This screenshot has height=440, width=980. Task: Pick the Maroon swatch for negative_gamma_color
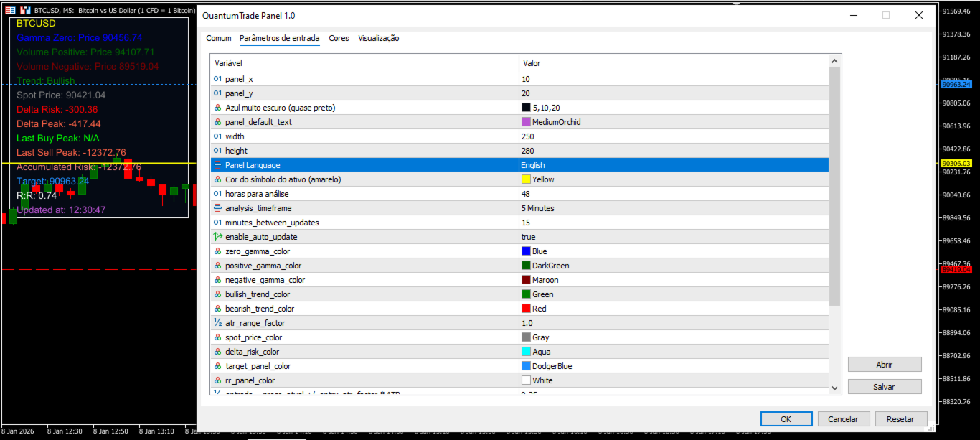[526, 280]
